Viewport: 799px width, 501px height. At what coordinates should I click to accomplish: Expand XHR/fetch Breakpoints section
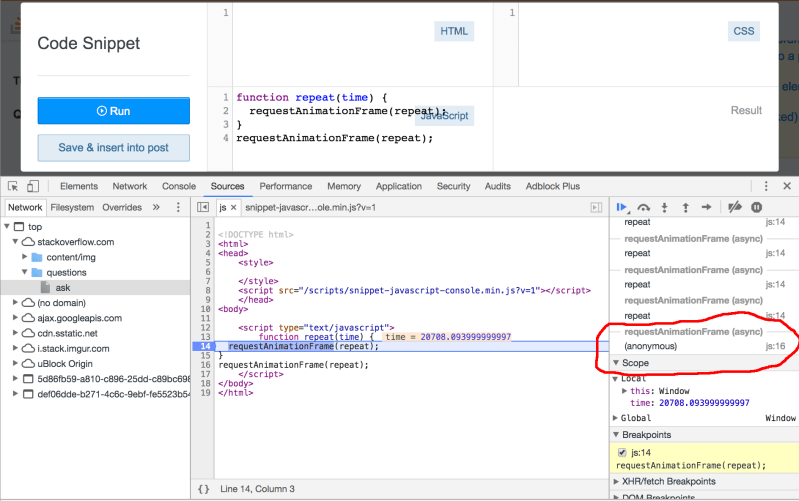coord(616,482)
